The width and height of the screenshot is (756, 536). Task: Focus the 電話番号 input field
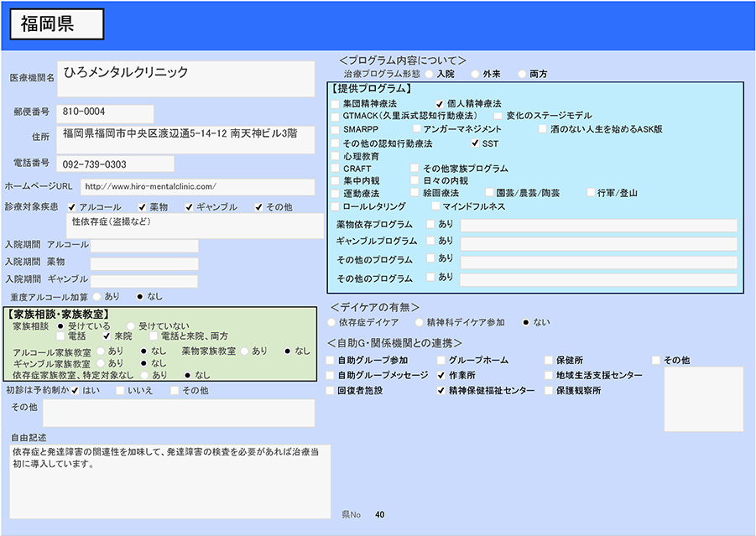[x=116, y=164]
